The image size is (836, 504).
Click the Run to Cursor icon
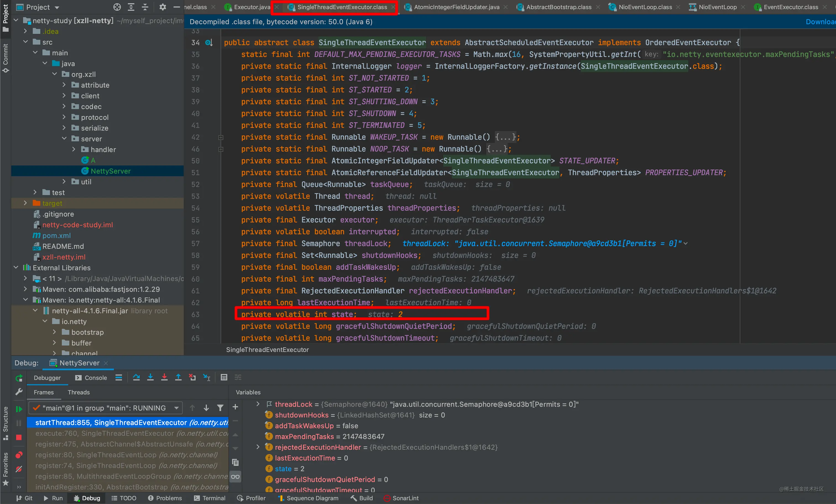tap(206, 377)
